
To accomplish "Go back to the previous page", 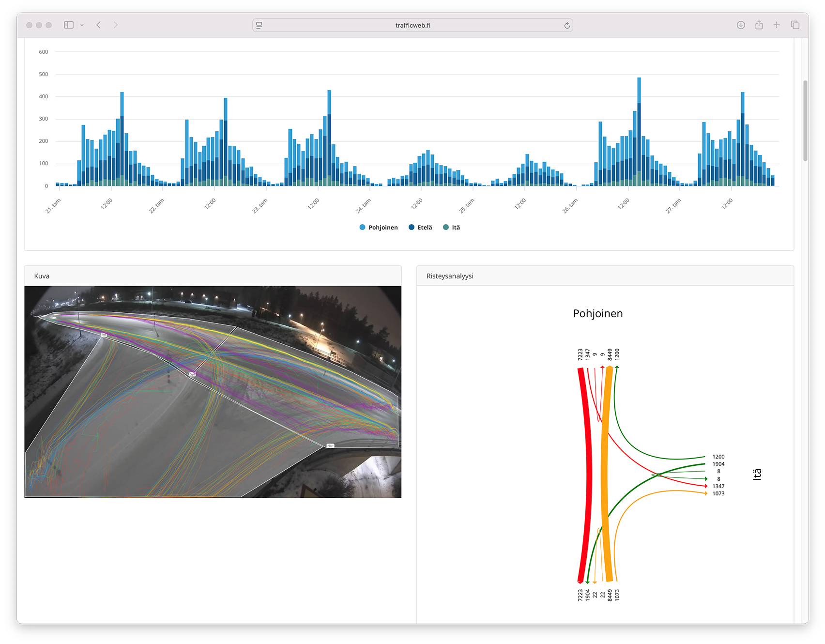I will point(99,25).
